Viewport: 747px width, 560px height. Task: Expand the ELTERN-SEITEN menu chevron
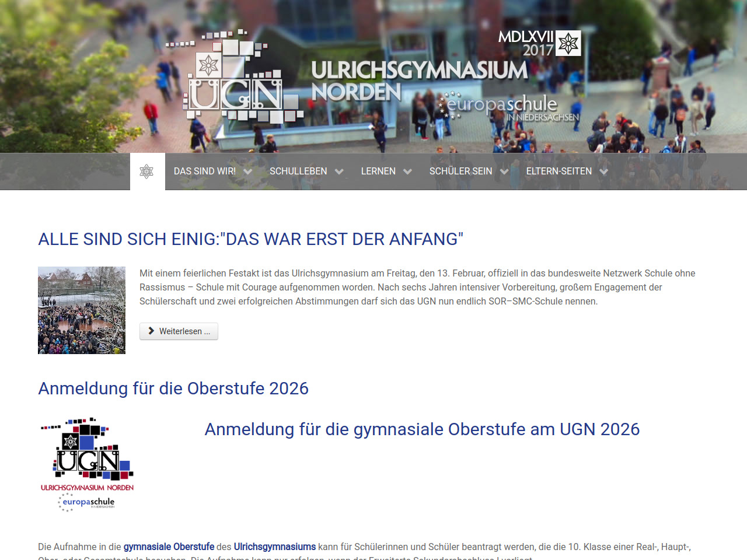tap(603, 171)
